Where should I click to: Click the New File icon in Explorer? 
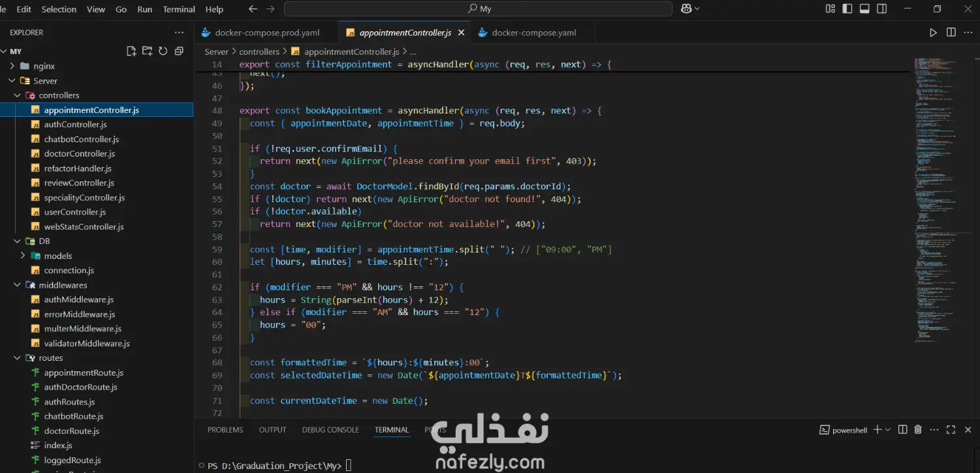point(131,51)
